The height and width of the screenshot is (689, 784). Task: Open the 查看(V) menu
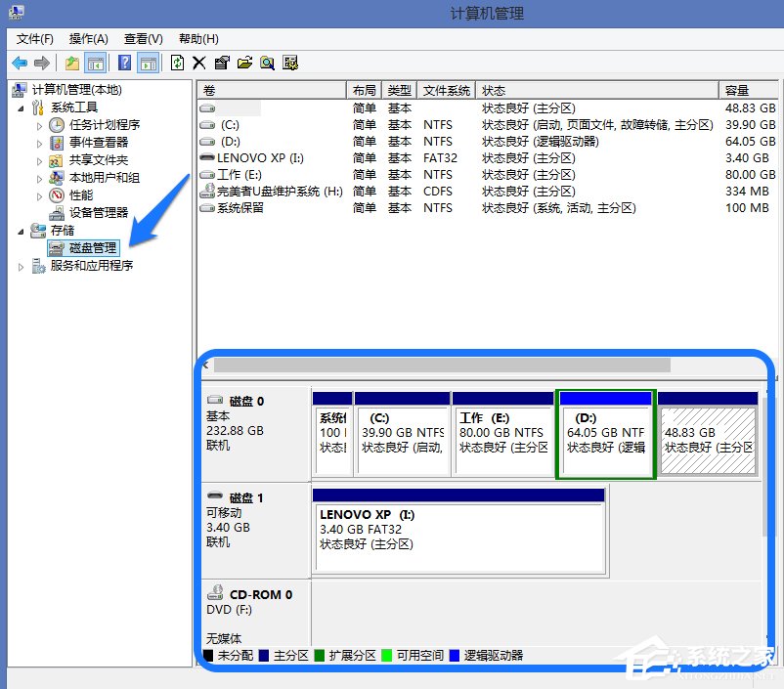point(142,39)
